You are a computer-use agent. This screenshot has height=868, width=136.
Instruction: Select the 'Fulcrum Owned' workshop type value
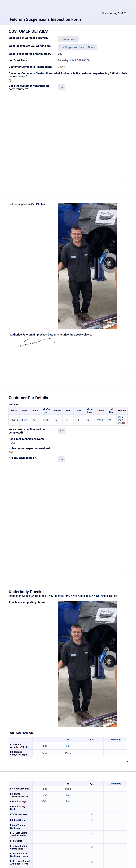(68, 39)
